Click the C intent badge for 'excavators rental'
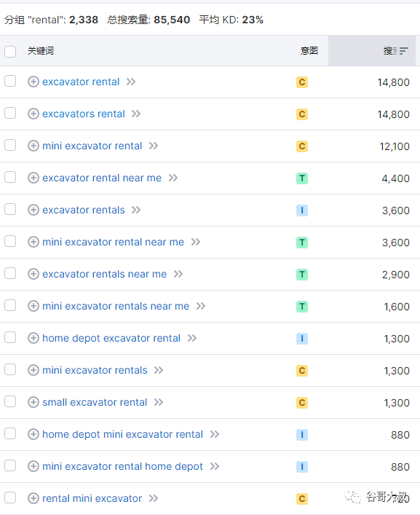This screenshot has width=420, height=515. (x=302, y=114)
